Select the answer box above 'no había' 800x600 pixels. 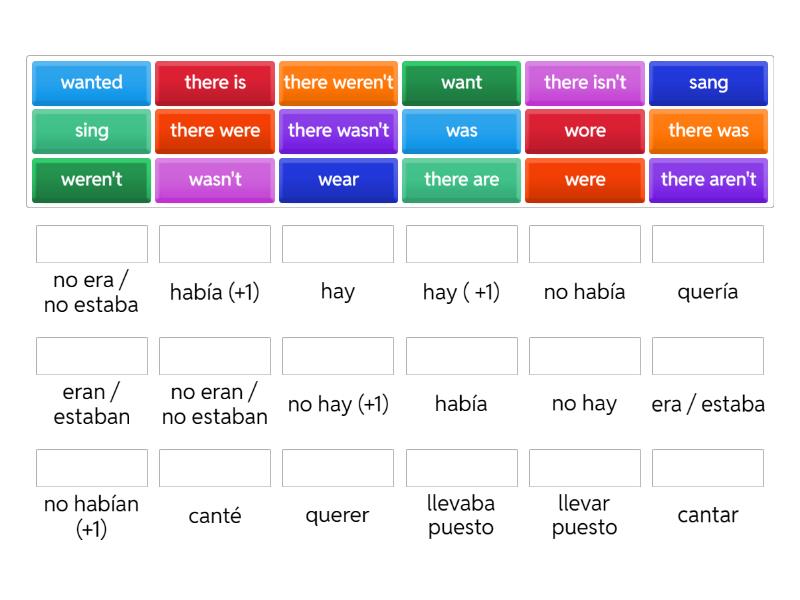coord(585,244)
